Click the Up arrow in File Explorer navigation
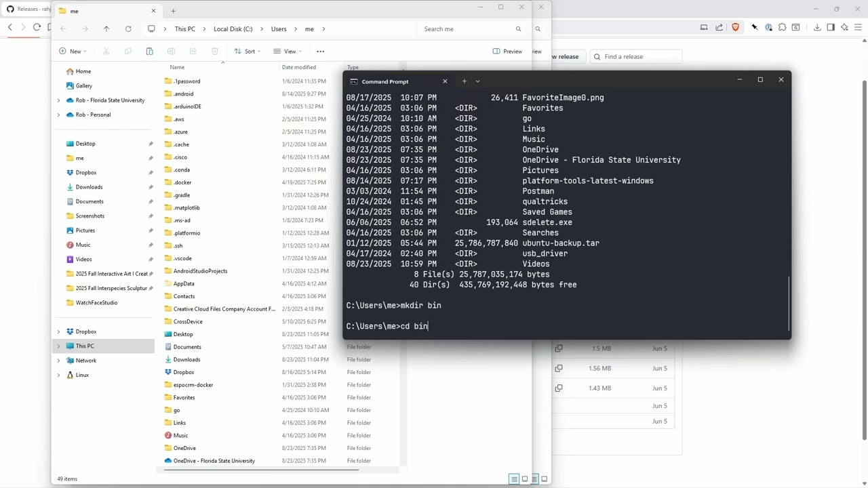 pos(106,29)
